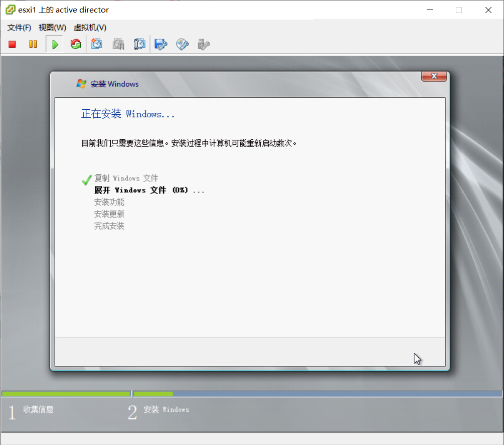Click the 完成安装 step text
The image size is (504, 445).
(x=109, y=226)
